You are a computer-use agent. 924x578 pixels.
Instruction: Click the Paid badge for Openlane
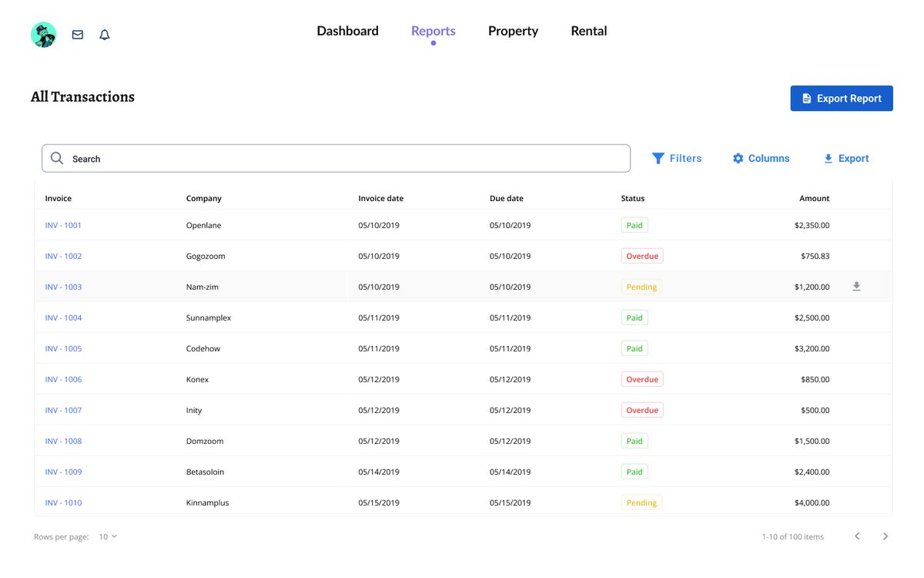pyautogui.click(x=634, y=225)
